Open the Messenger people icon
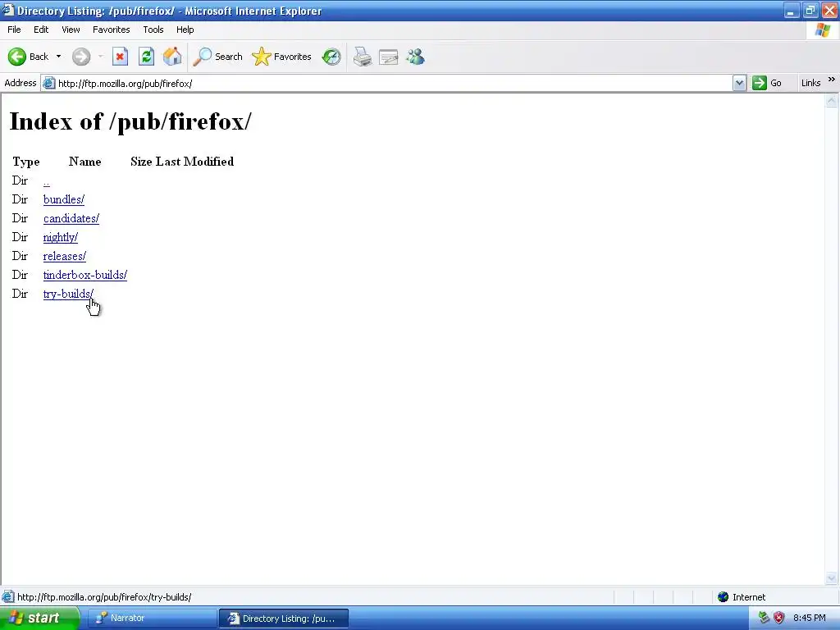This screenshot has width=840, height=630. tap(415, 57)
